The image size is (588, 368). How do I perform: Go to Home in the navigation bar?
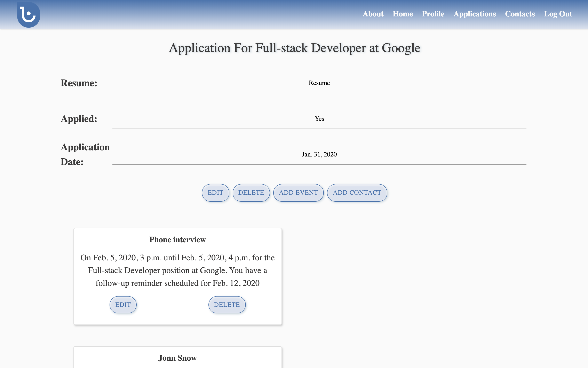click(403, 14)
